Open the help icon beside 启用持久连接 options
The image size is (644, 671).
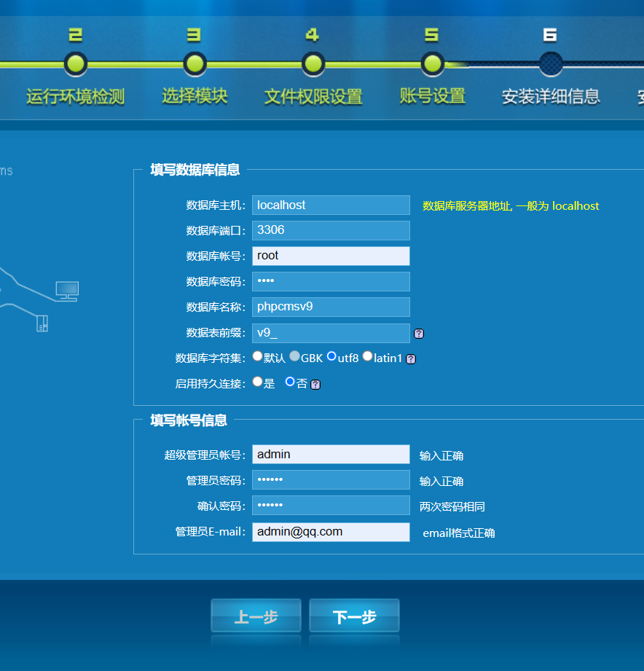[x=314, y=383]
